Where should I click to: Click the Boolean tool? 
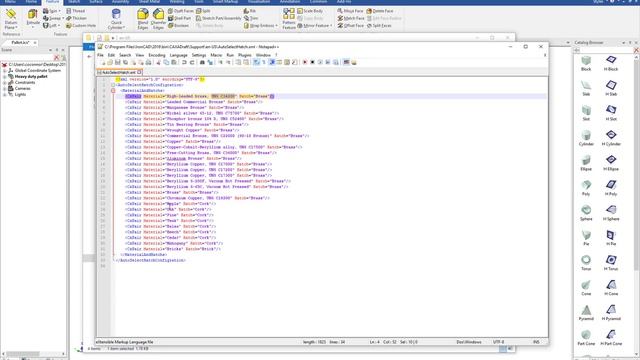(178, 25)
